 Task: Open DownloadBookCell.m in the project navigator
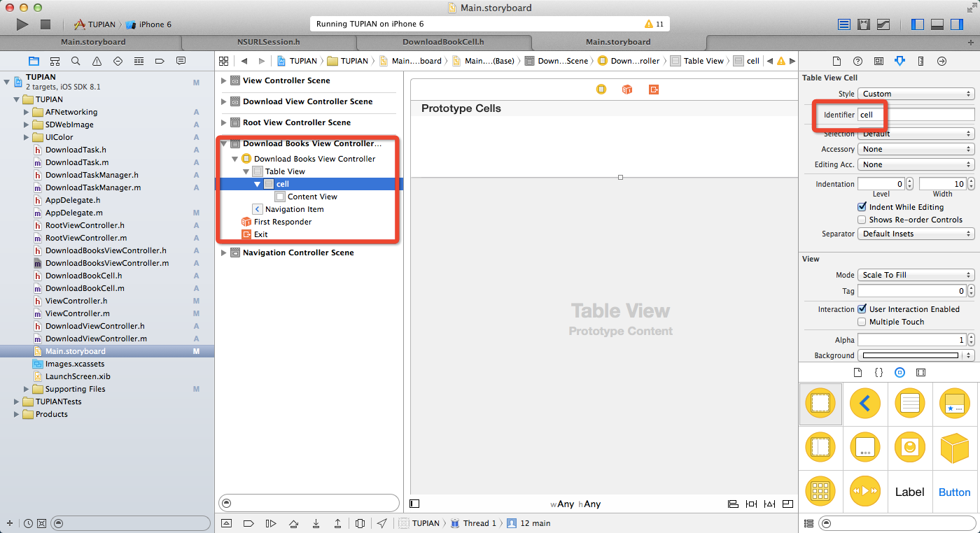(x=85, y=288)
